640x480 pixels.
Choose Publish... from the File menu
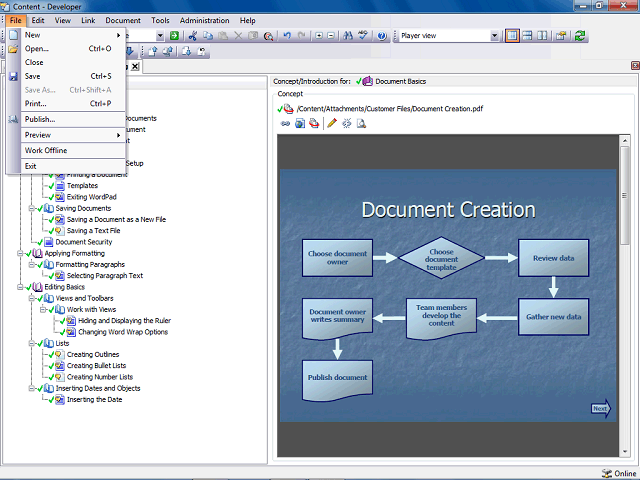(x=40, y=119)
